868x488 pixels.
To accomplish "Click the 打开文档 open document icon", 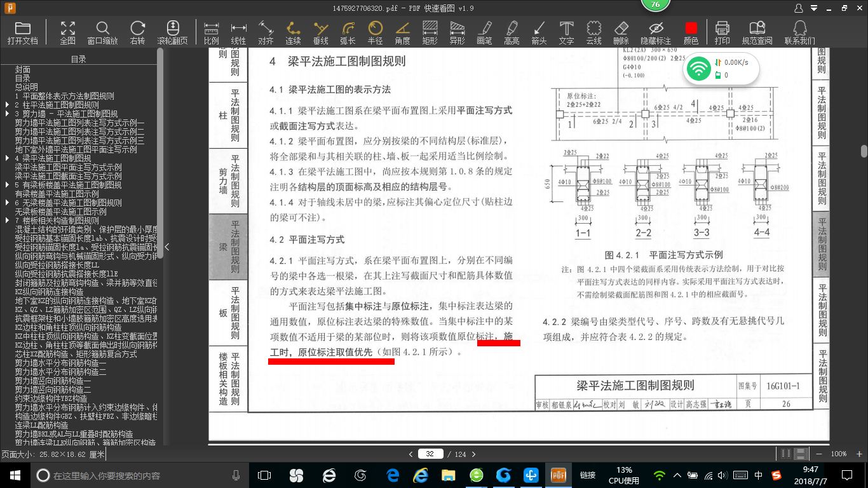I will (x=23, y=33).
